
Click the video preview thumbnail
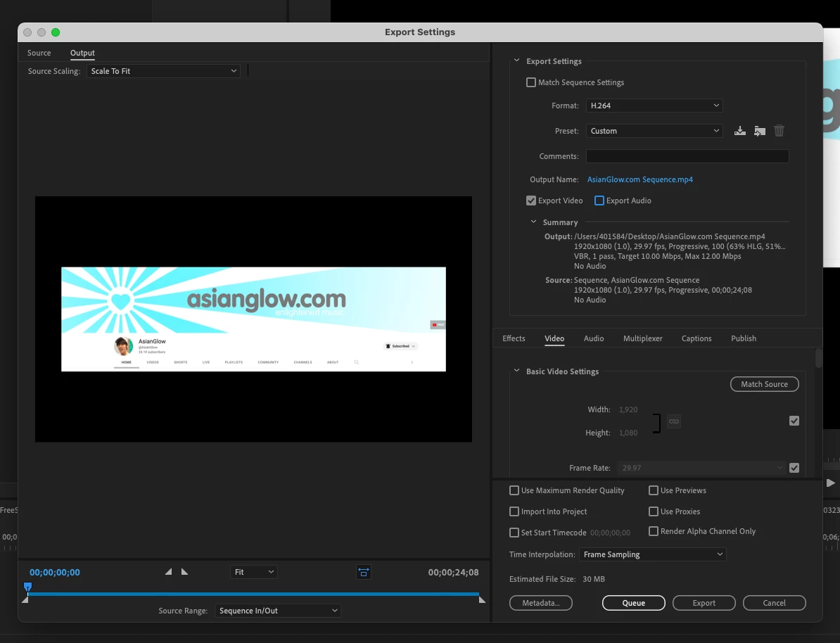[253, 319]
